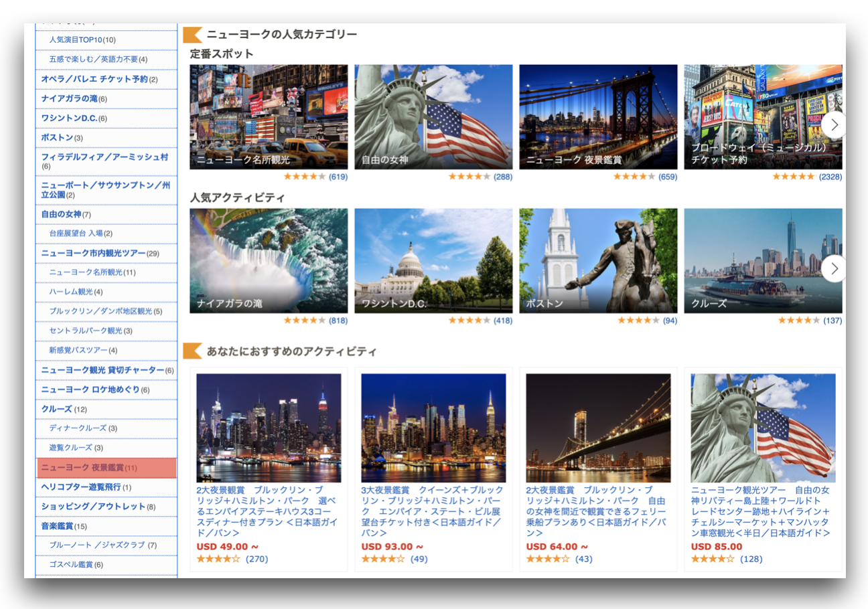This screenshot has height=609, width=868.
Task: Click the (128) reviews of the USD 85.00 tour
Action: [751, 559]
